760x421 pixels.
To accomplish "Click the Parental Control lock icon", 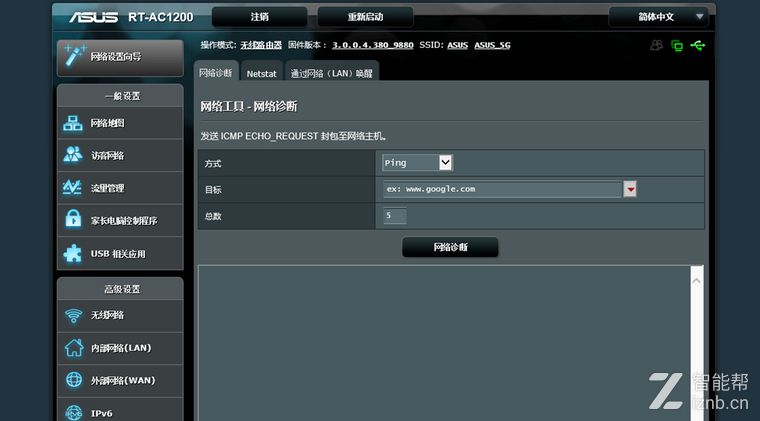I will pos(73,219).
